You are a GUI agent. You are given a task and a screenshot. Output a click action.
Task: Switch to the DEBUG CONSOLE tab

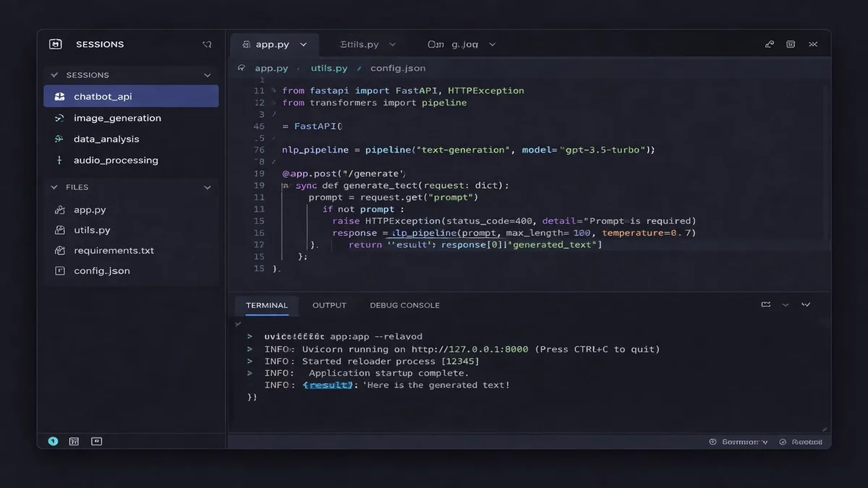404,305
